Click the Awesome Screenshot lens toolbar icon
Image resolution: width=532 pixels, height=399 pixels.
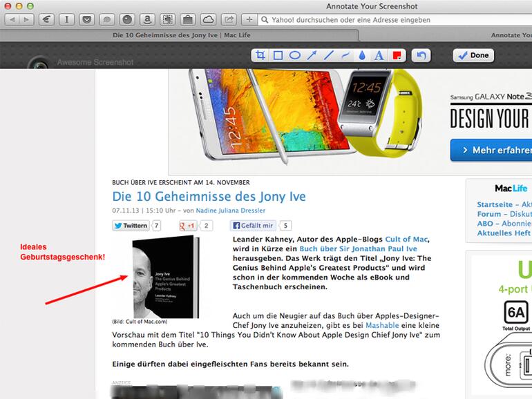(127, 19)
